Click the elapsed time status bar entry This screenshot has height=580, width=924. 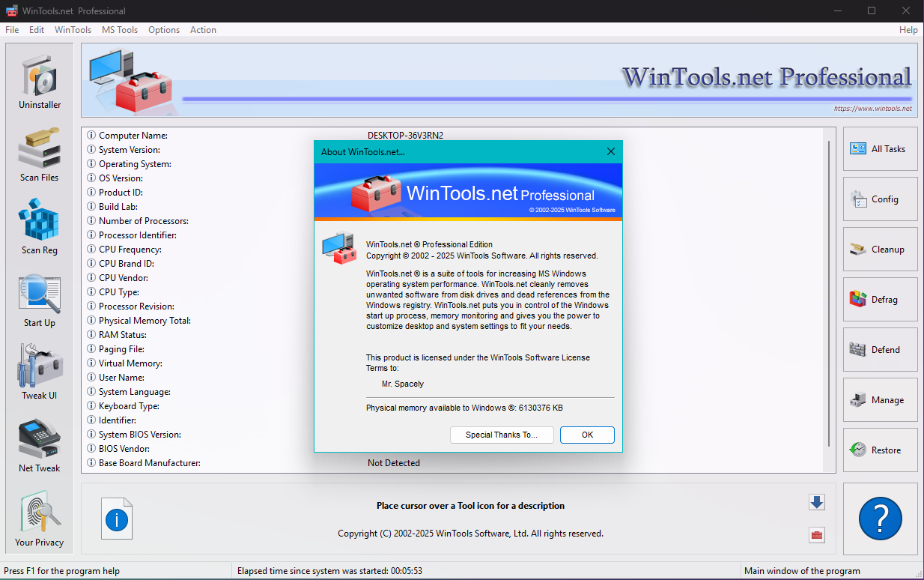point(329,571)
